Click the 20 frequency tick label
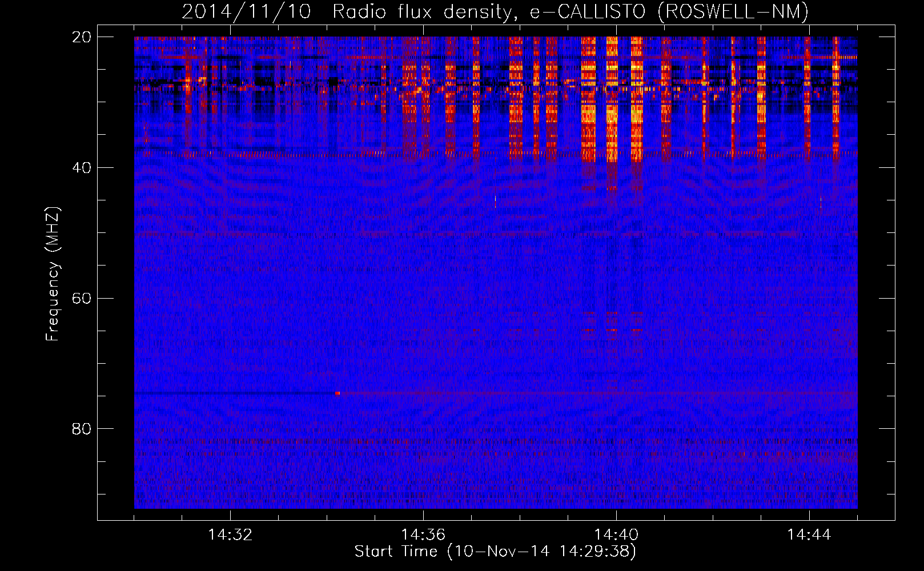 (x=81, y=37)
